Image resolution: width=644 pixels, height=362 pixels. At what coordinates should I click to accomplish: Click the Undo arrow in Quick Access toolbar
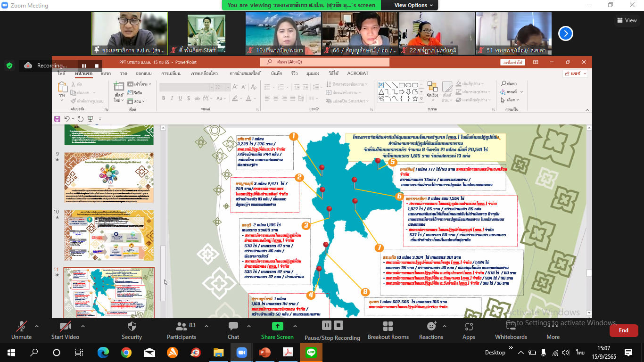[67, 119]
